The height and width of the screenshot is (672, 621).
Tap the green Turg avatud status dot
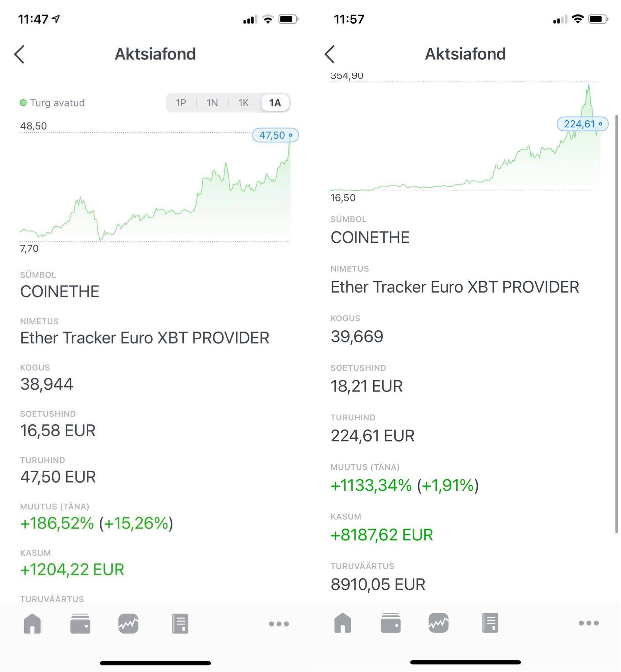pos(23,103)
